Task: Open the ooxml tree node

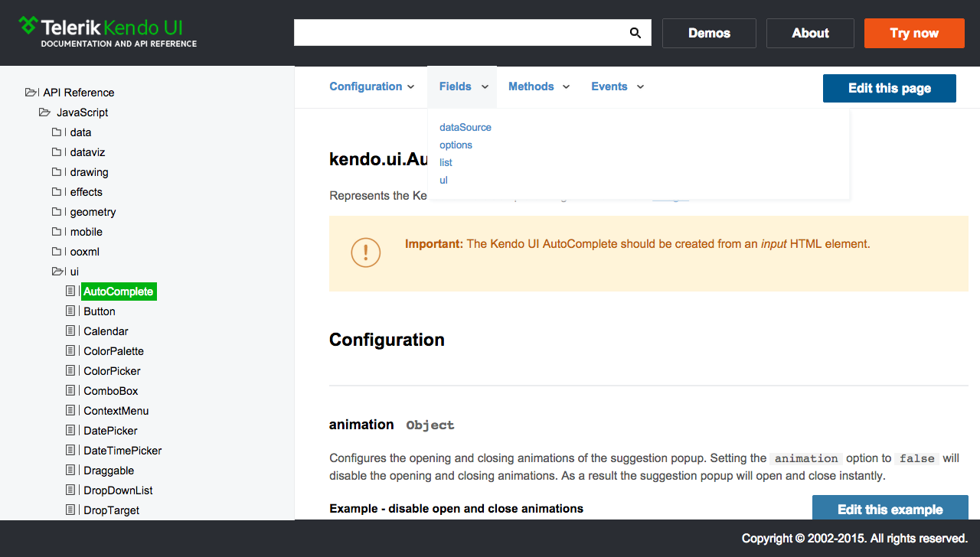Action: click(84, 252)
